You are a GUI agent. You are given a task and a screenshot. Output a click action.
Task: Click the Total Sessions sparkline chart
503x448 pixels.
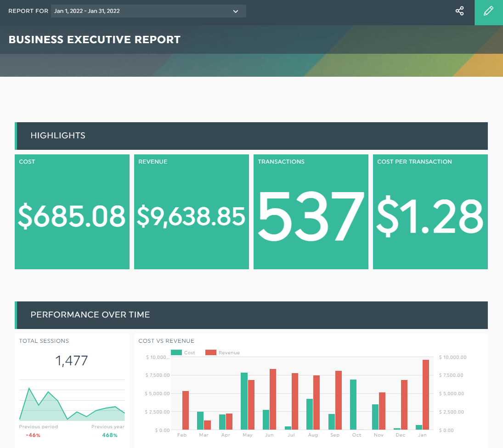72,404
